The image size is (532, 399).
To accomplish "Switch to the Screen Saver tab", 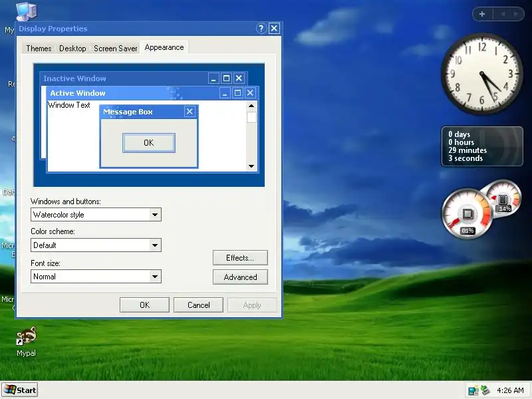I will 115,49.
